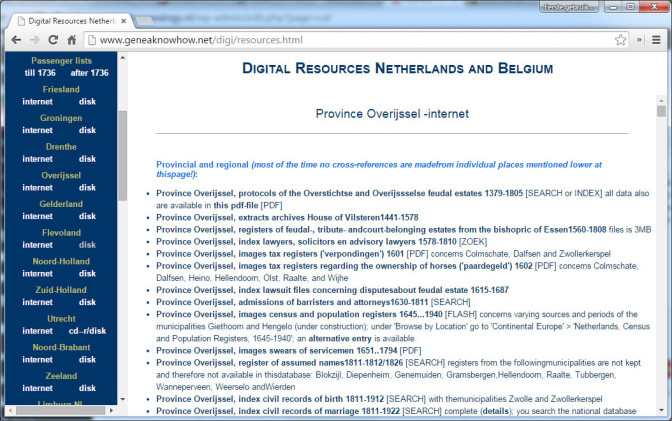The width and height of the screenshot is (672, 421).
Task: Open Zeeland internet resources
Action: click(x=38, y=388)
